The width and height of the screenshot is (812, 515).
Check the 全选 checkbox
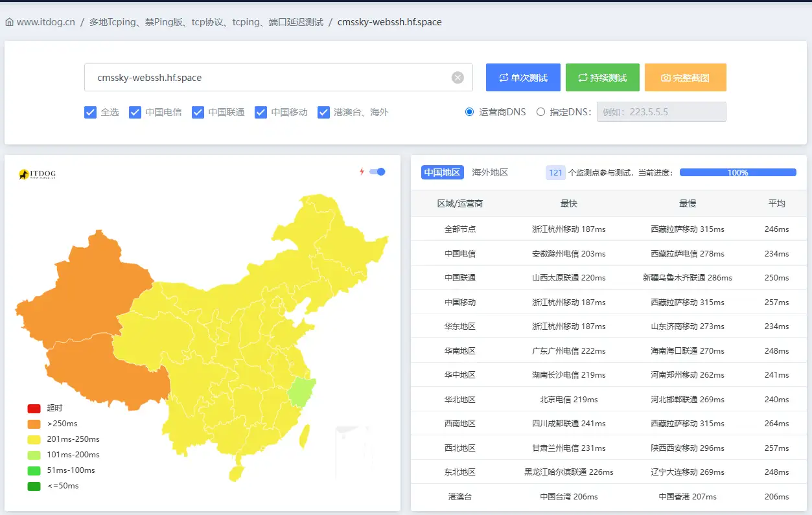click(x=91, y=112)
